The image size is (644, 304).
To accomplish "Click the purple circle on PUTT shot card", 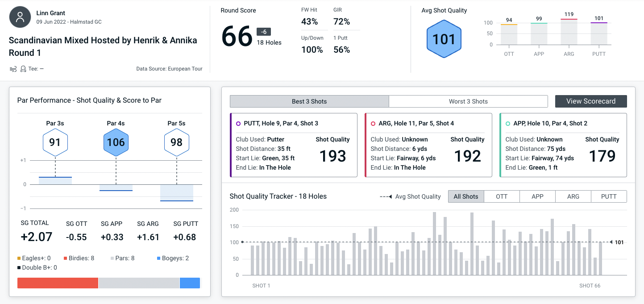I will coord(238,124).
